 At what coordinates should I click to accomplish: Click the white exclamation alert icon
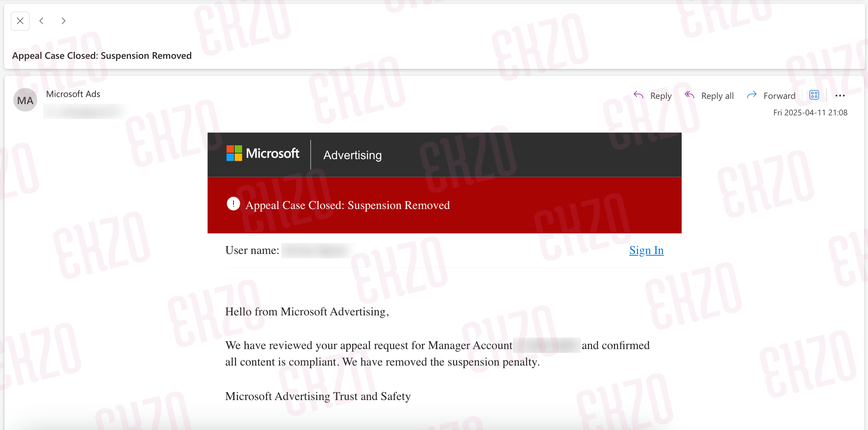(x=233, y=204)
